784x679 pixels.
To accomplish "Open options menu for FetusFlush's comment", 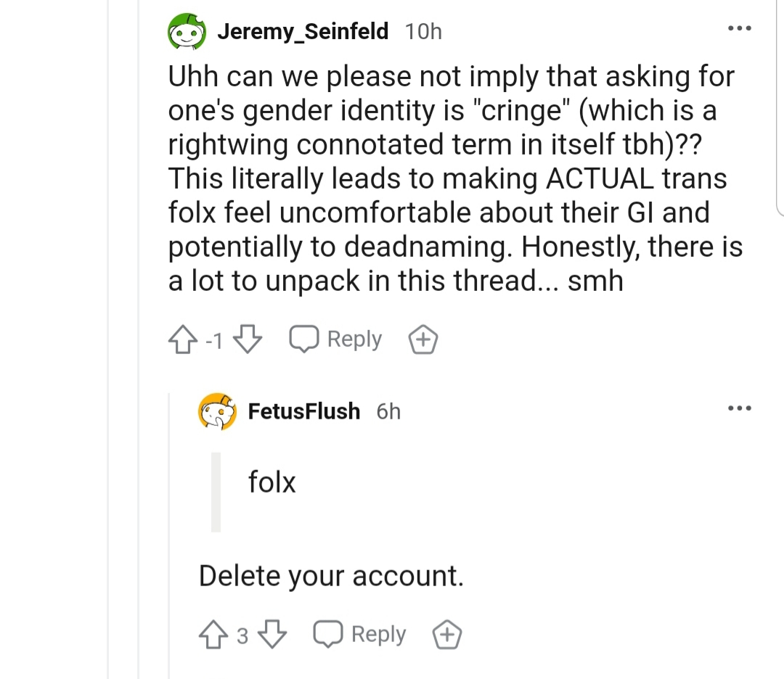I will click(x=740, y=408).
